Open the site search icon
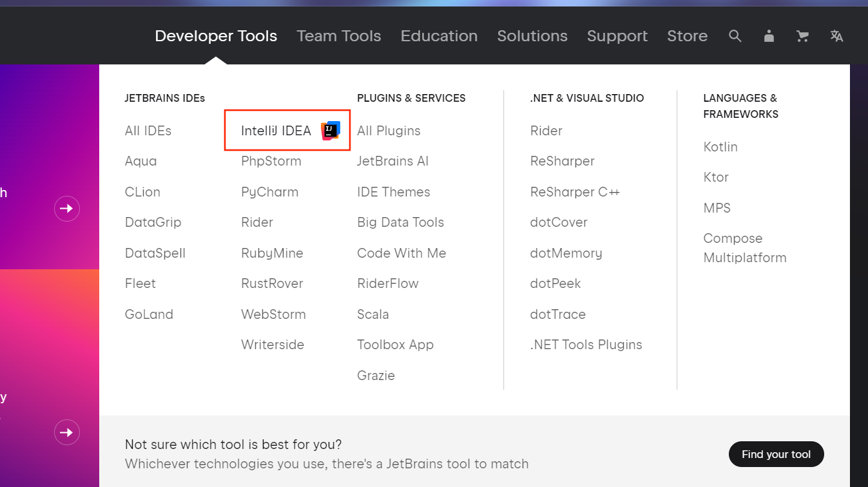 pyautogui.click(x=735, y=36)
